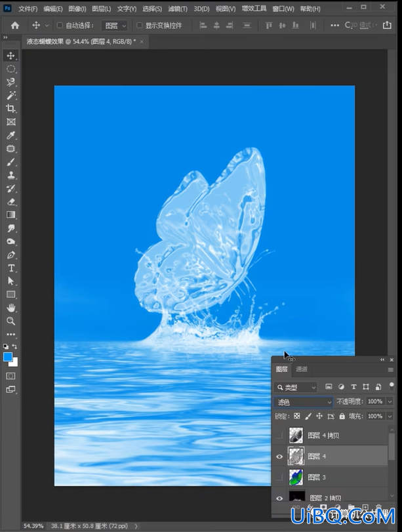Open the 滤色 blend mode dropdown
Viewport: 402px width, 532px height.
point(303,402)
